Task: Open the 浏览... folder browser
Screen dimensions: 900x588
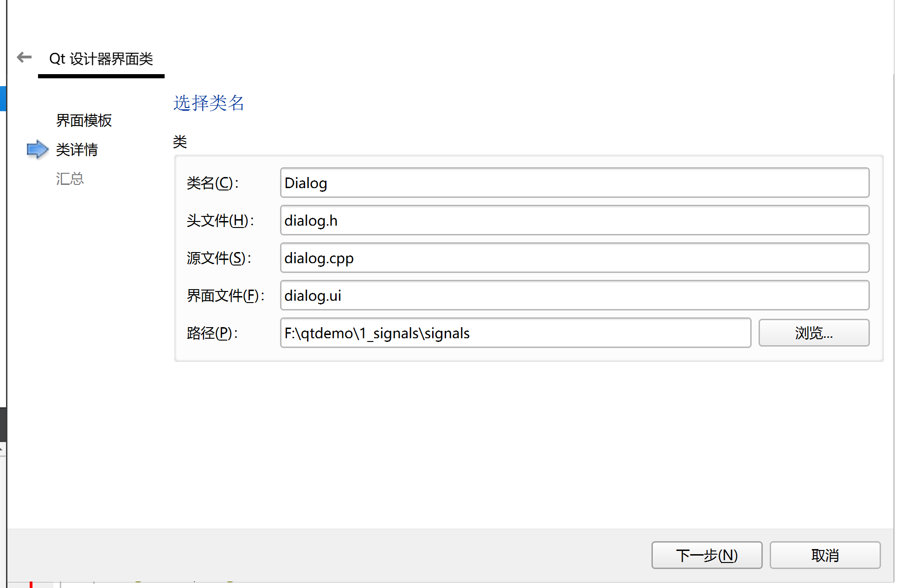Action: [x=813, y=333]
